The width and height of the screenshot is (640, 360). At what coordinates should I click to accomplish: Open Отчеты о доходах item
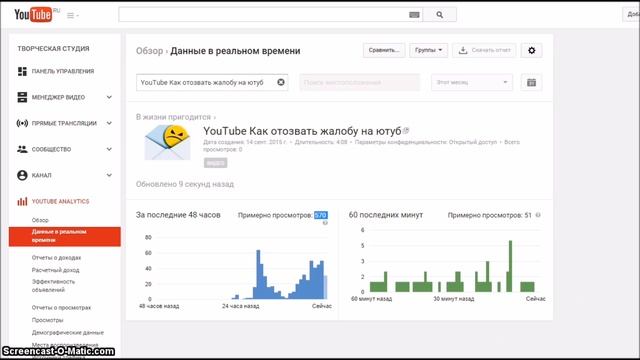click(56, 258)
